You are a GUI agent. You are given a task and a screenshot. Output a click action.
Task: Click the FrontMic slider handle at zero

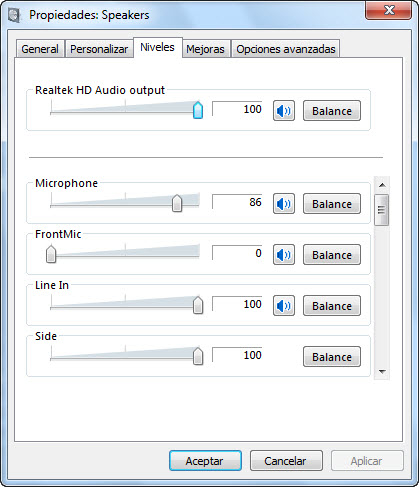(51, 254)
